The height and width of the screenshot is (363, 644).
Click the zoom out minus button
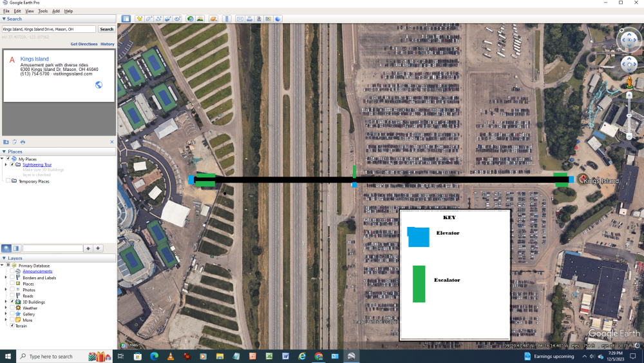click(x=629, y=136)
